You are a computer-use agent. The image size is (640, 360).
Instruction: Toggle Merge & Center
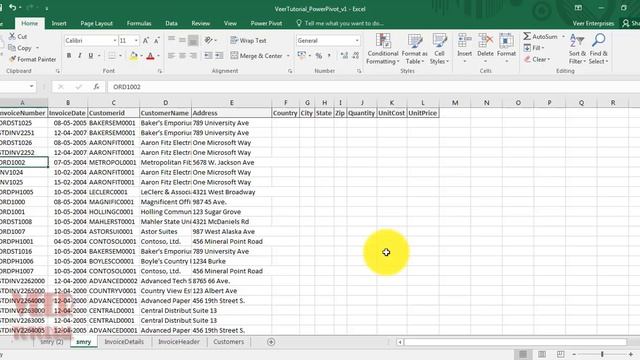coord(256,56)
